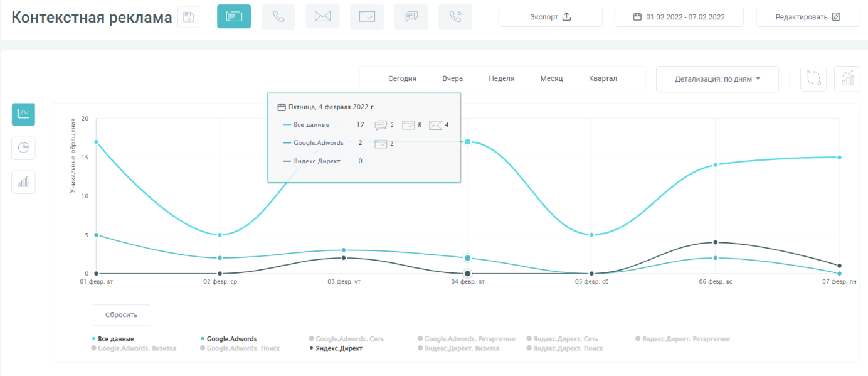Enable Google.Adwords. Ретаргетинг series
The height and width of the screenshot is (376, 868).
point(467,339)
